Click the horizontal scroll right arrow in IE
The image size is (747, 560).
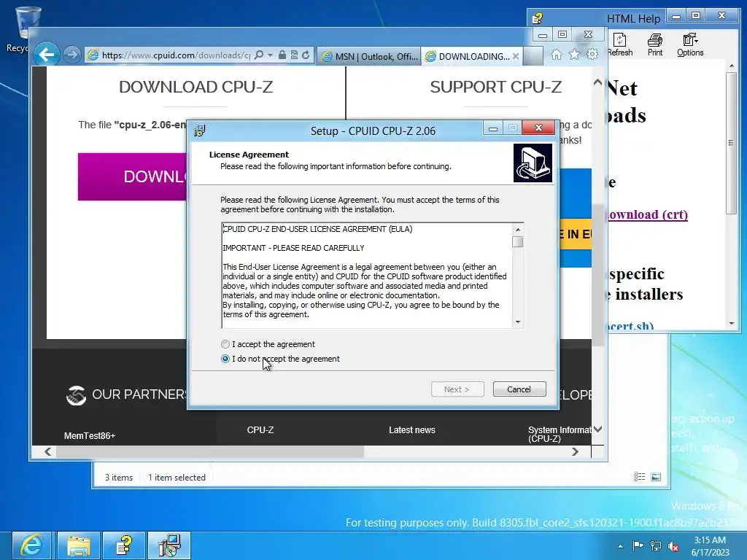tap(575, 451)
